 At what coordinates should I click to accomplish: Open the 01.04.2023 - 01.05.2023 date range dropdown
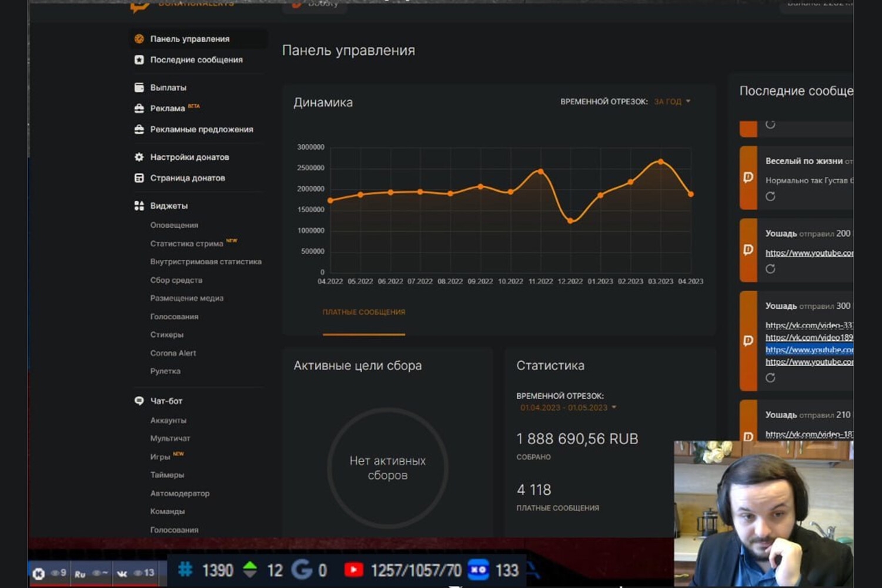pos(568,407)
